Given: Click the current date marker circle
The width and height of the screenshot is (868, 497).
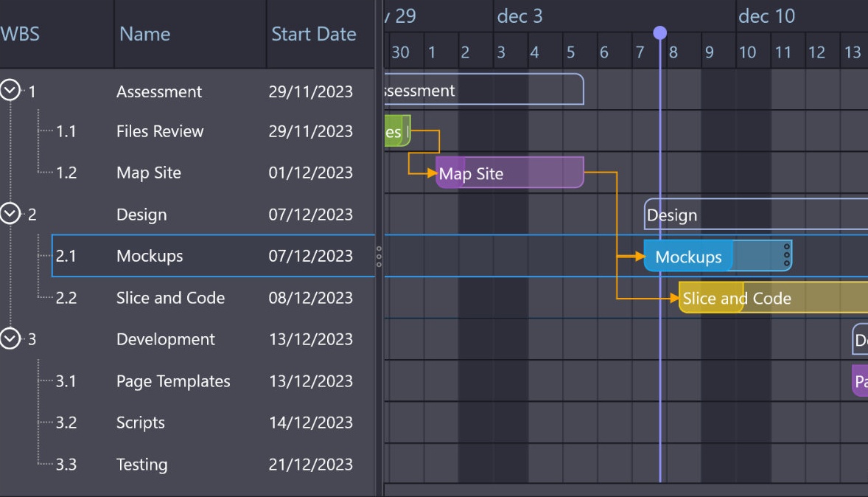Looking at the screenshot, I should coord(659,32).
